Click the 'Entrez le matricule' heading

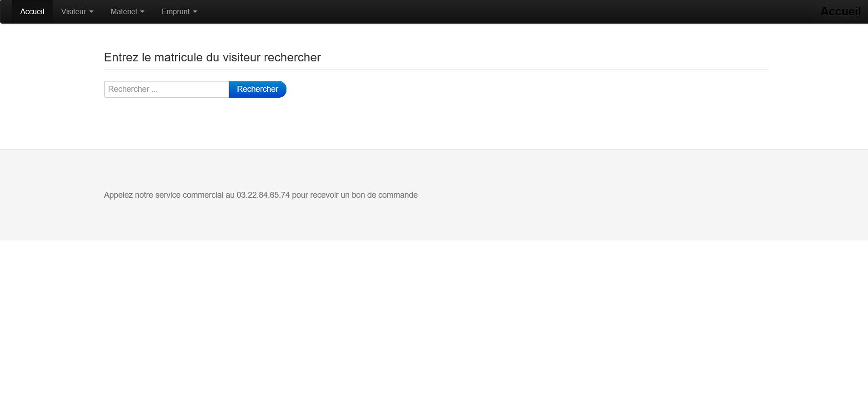[x=212, y=57]
